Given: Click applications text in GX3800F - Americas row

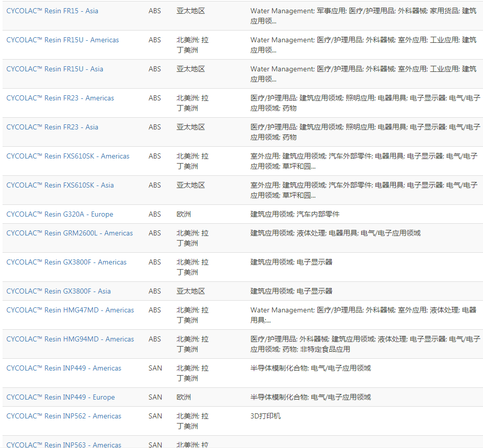Looking at the screenshot, I should click(x=291, y=262).
